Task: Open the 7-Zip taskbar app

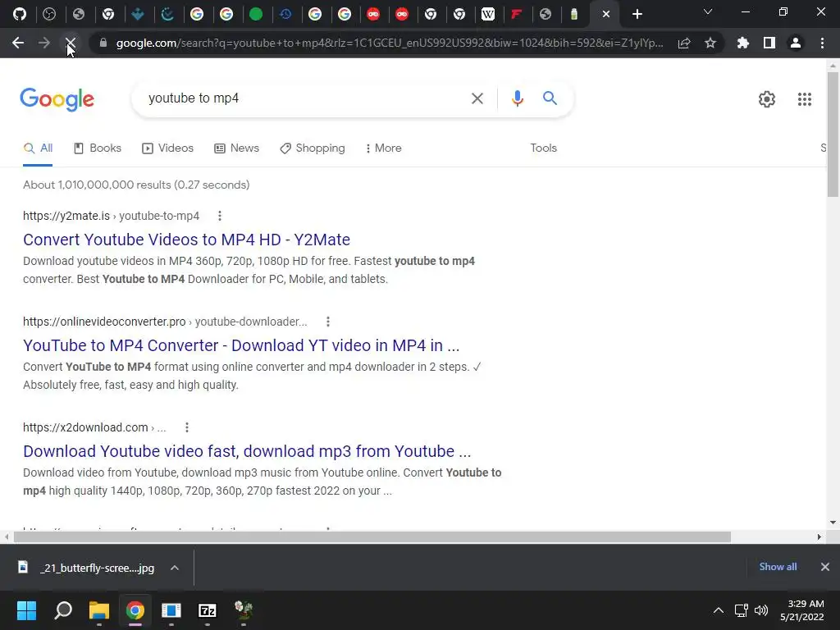Action: tap(208, 610)
